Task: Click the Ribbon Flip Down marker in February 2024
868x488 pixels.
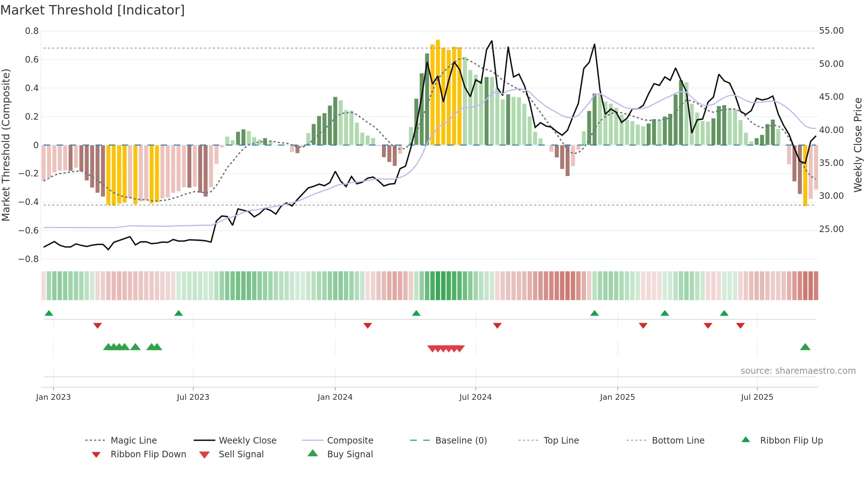Action: [368, 326]
